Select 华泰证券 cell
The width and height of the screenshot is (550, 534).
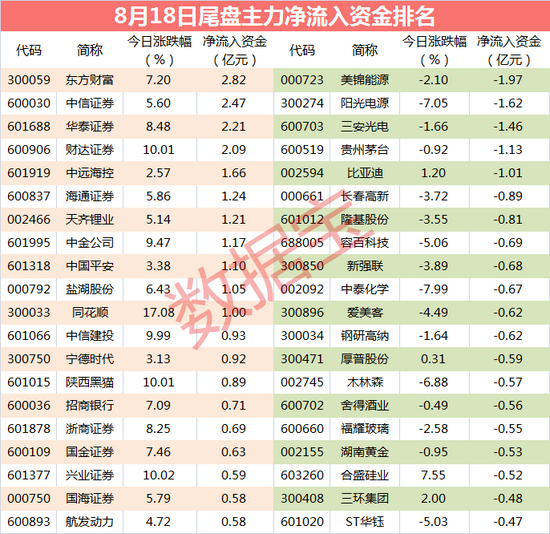90,126
